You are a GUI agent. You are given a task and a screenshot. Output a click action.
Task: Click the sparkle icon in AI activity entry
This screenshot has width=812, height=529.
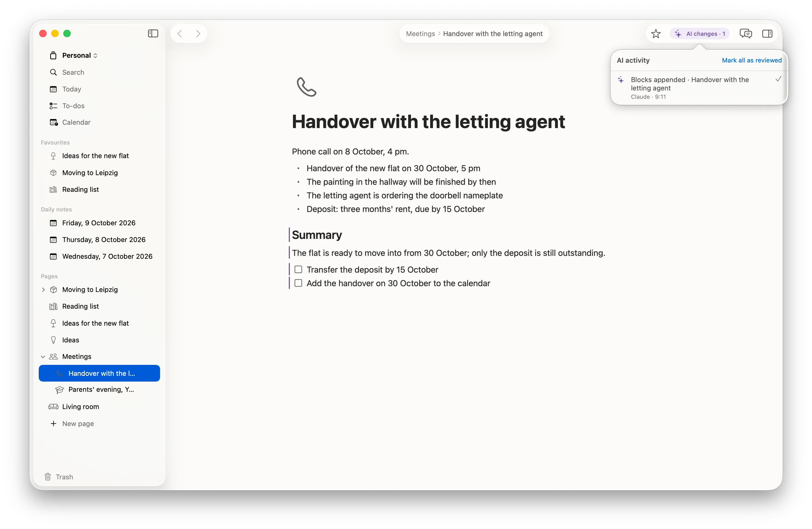click(621, 80)
